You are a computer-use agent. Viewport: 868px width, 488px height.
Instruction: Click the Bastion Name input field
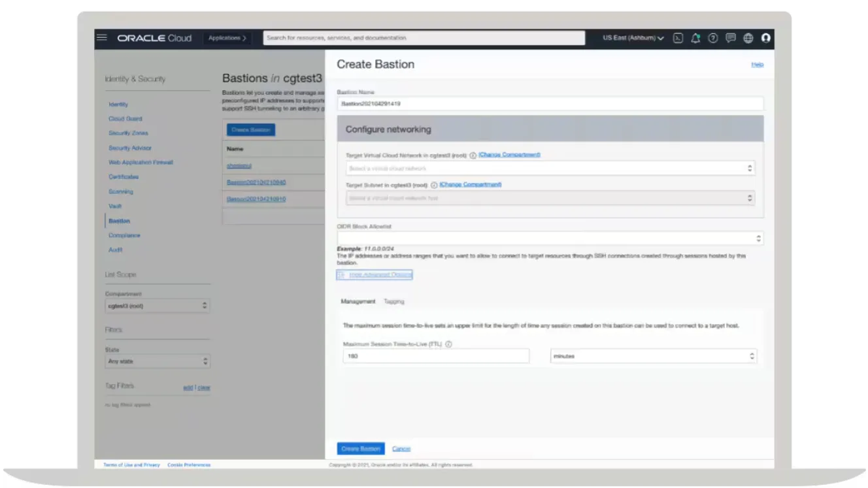tap(550, 104)
